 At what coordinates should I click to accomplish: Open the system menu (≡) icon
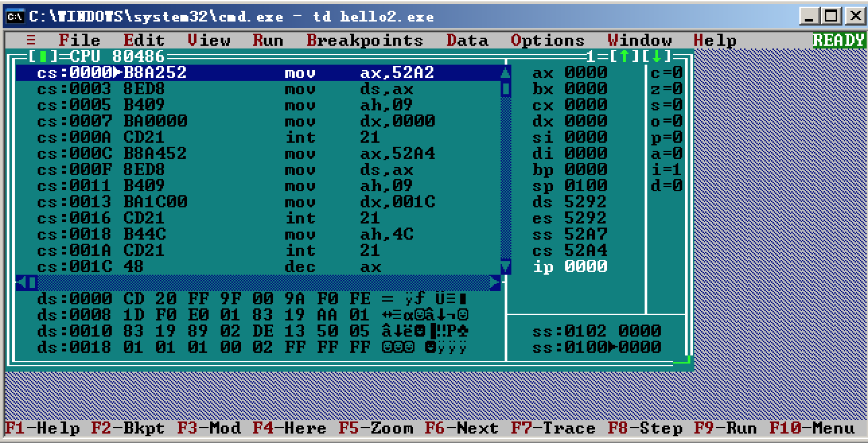(x=31, y=40)
